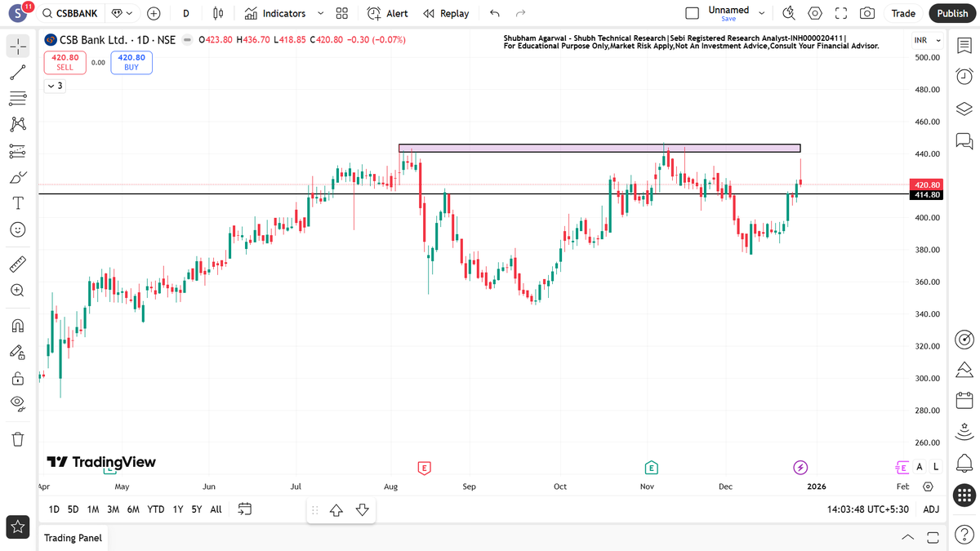The width and height of the screenshot is (980, 551).
Task: Open the quick search icon
Action: pyautogui.click(x=788, y=13)
